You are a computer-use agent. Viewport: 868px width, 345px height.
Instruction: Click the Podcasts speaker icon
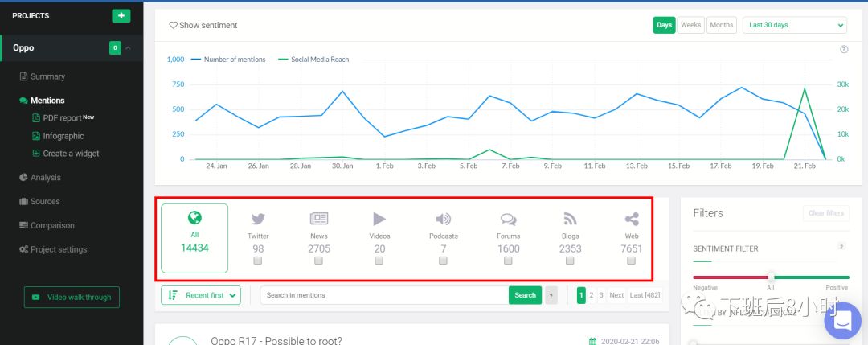tap(444, 220)
